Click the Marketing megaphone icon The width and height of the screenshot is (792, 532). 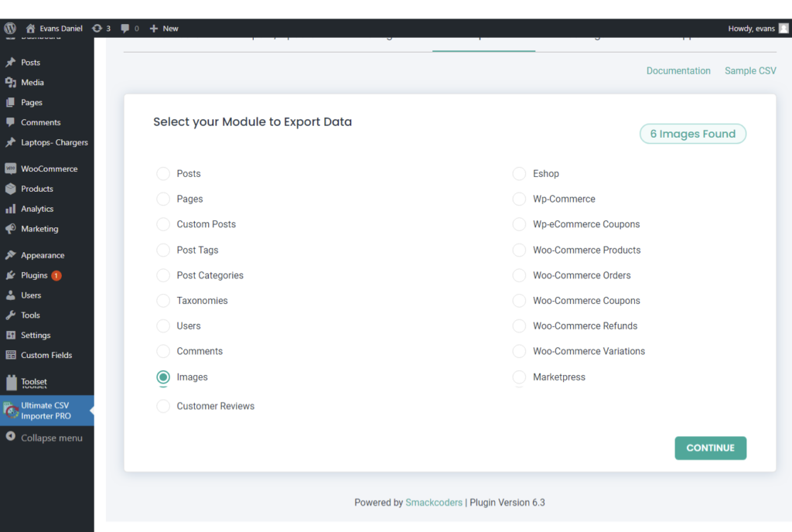coord(11,229)
